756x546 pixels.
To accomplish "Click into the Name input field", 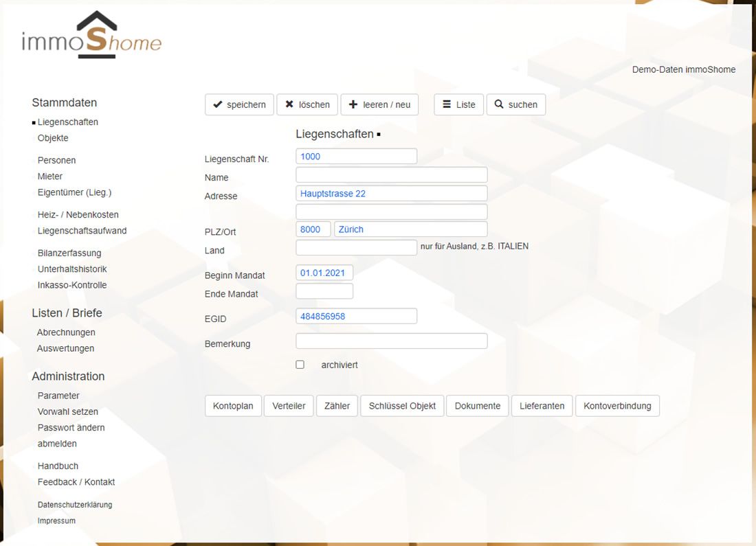I will coord(391,175).
